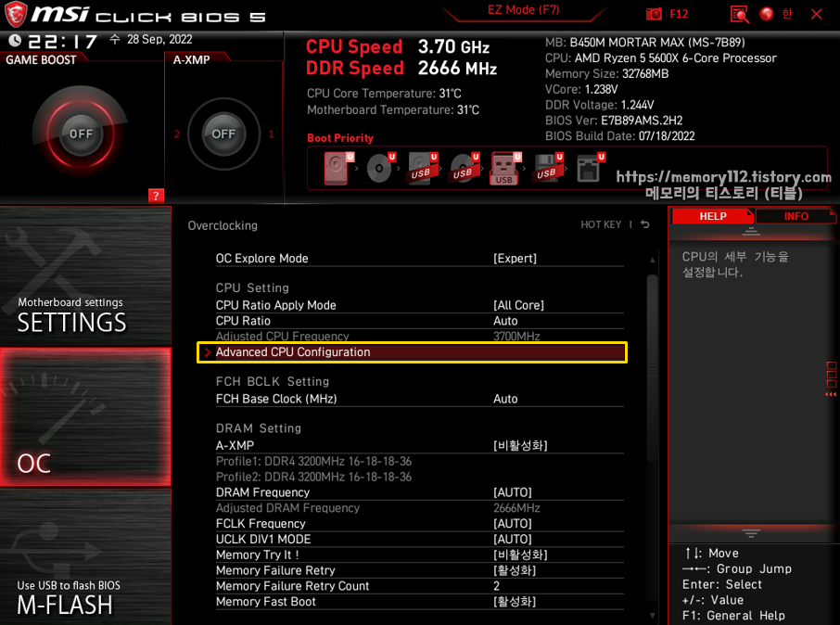Click the CPU Speed 3.70 GHz readout

[398, 46]
